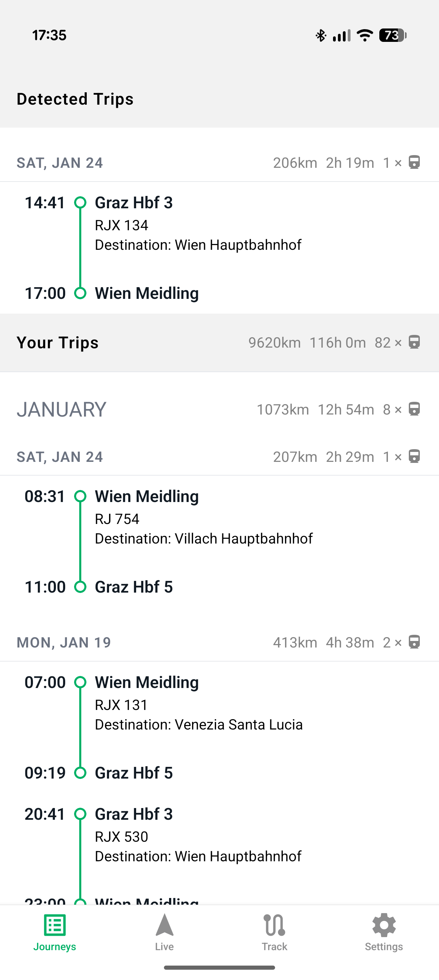Tap the train icon in the JANUARY row
Image resolution: width=439 pixels, height=980 pixels.
pos(414,409)
